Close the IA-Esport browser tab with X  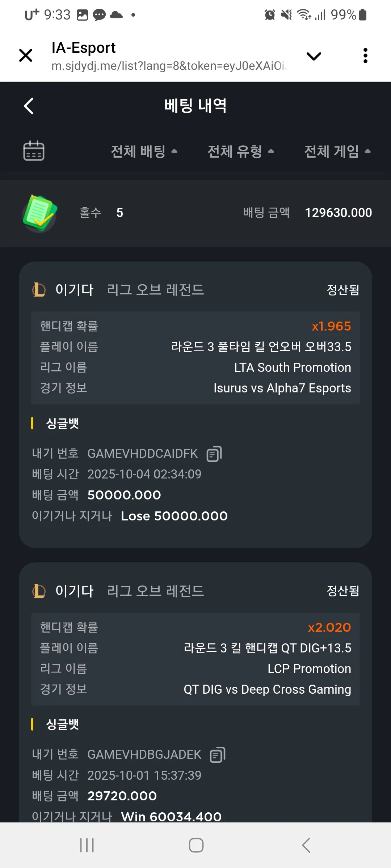(x=26, y=55)
